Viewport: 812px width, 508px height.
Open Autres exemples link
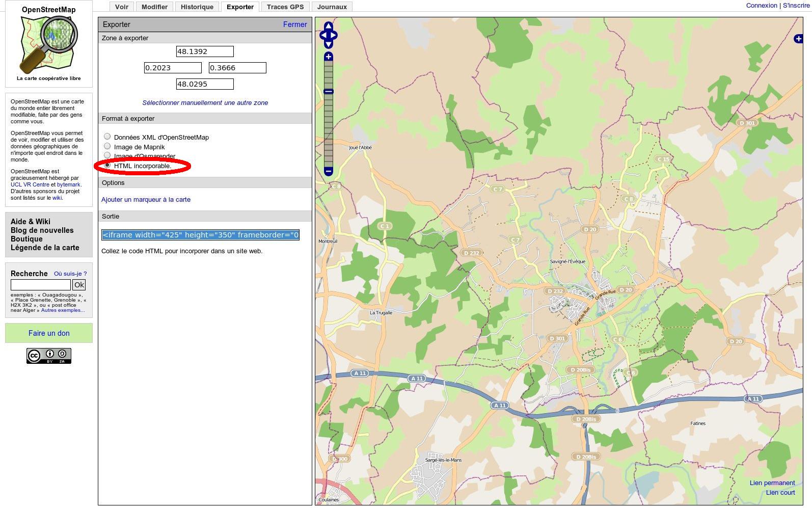[63, 310]
